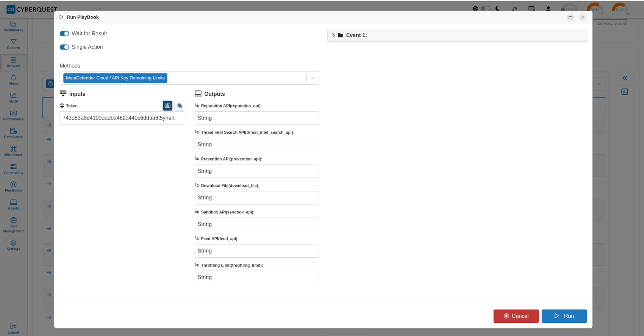Click the Sandbox API output field
The height and width of the screenshot is (336, 644).
coord(257,224)
